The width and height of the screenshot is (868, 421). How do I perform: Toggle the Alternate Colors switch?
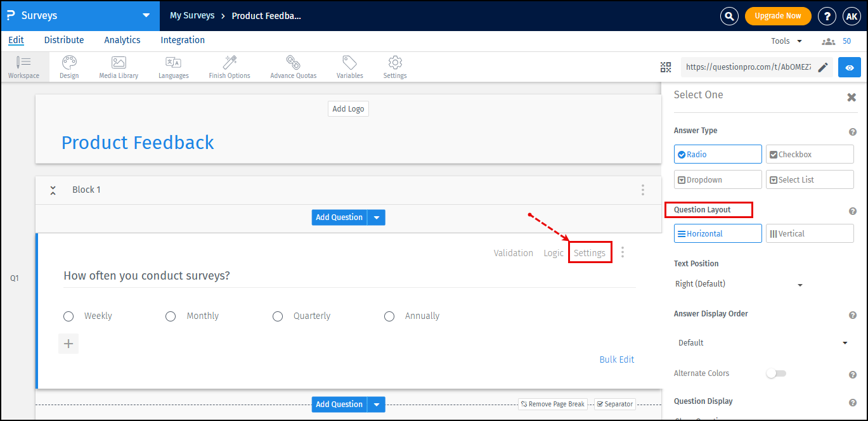click(776, 373)
